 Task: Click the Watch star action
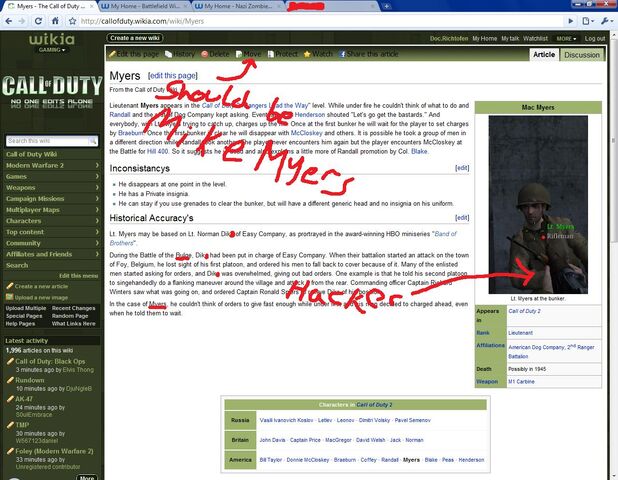pos(307,54)
